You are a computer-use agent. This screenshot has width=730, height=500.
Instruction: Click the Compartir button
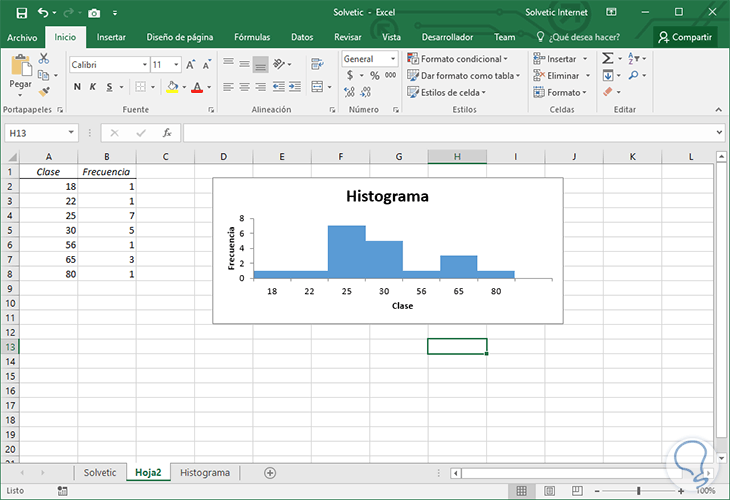(685, 37)
